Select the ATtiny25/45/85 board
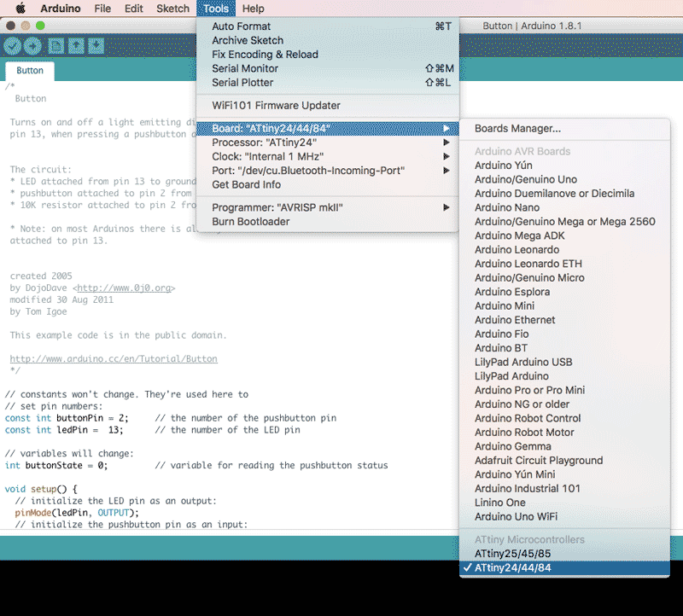The image size is (683, 616). [564, 554]
